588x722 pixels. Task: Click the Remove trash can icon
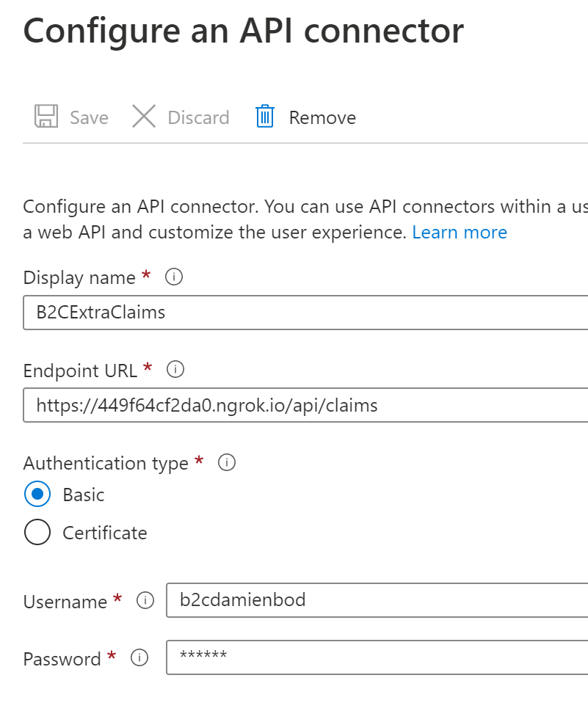(x=264, y=116)
